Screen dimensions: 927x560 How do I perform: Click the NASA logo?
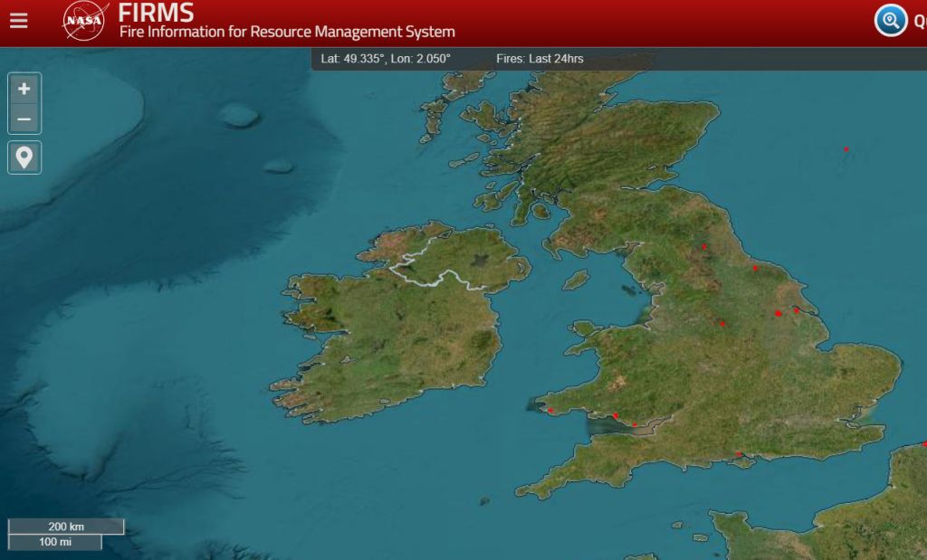[84, 21]
